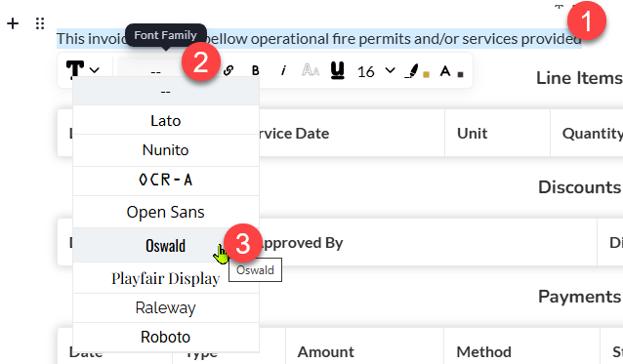
Task: Choose Roboto font from the list
Action: 166,337
